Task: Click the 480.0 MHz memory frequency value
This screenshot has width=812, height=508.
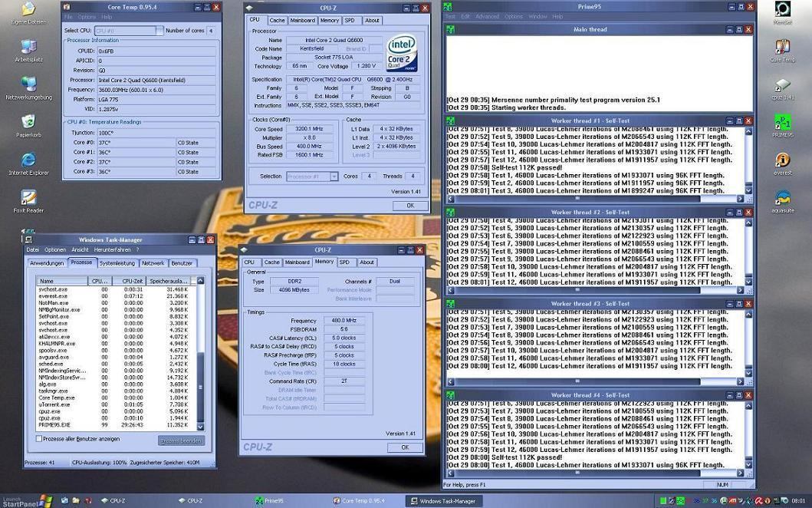Action: (344, 320)
